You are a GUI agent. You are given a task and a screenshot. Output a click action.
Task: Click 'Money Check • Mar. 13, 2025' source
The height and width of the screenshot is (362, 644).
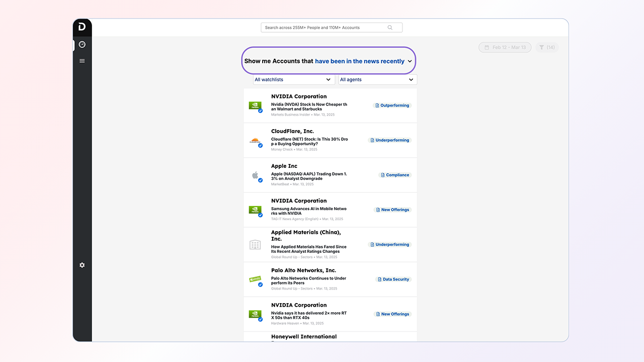click(294, 149)
